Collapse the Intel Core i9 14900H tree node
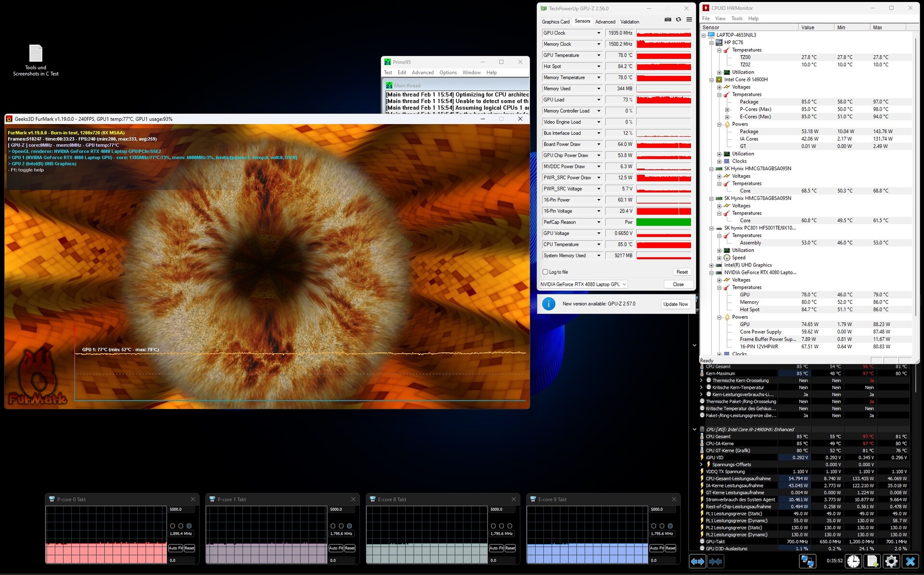The image size is (924, 575). pos(711,80)
